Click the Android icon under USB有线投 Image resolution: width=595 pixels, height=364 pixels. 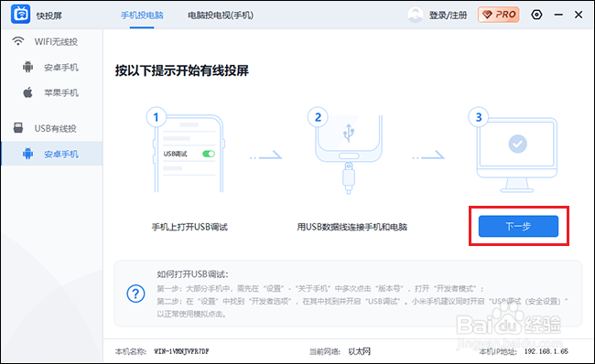click(27, 154)
